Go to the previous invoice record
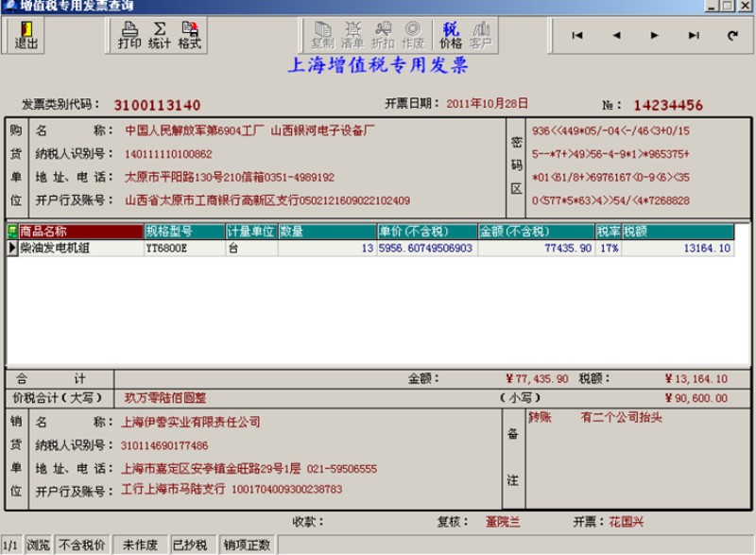This screenshot has width=756, height=555. pos(616,36)
